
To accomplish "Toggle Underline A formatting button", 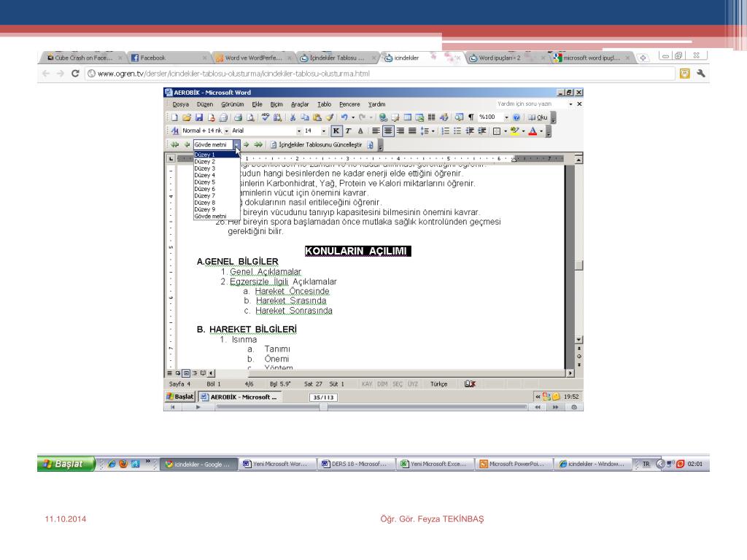I will [360, 131].
